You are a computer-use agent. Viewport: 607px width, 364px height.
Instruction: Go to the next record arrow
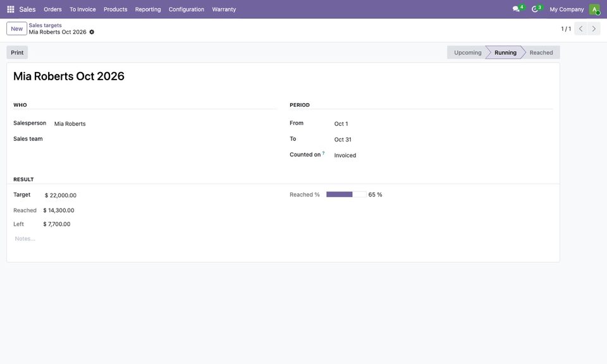click(x=594, y=28)
